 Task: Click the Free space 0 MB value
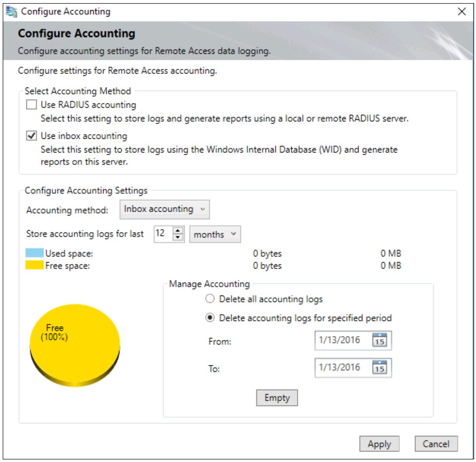[x=391, y=266]
